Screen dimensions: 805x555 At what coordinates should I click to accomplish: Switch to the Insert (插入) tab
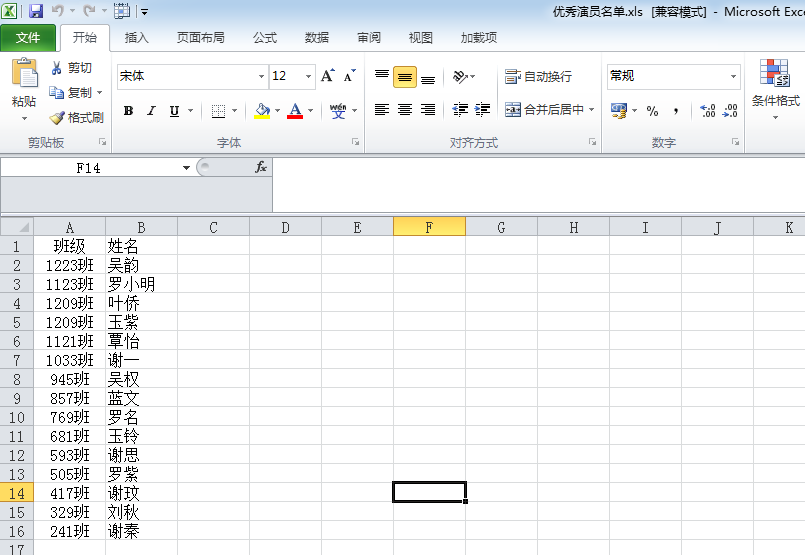(x=136, y=37)
